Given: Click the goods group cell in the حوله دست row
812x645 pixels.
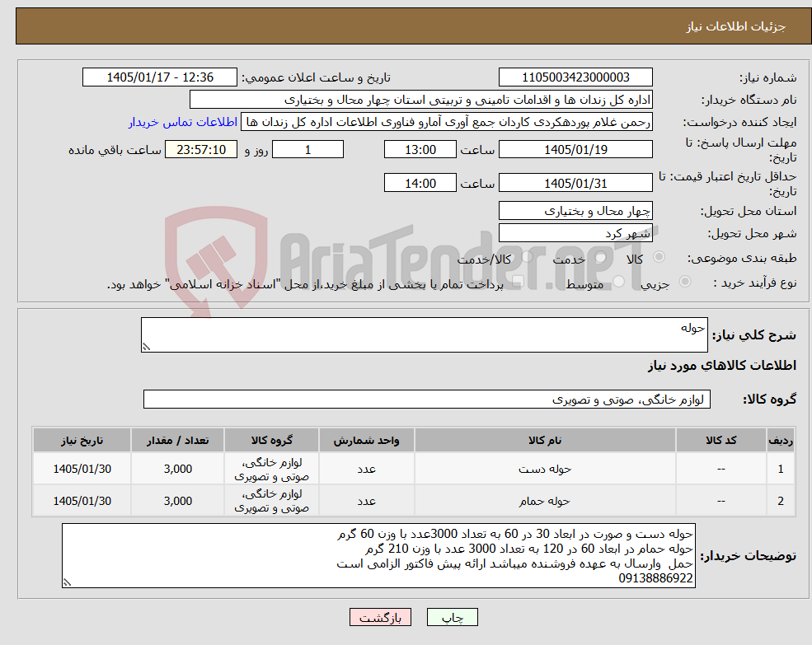Looking at the screenshot, I should (x=271, y=469).
